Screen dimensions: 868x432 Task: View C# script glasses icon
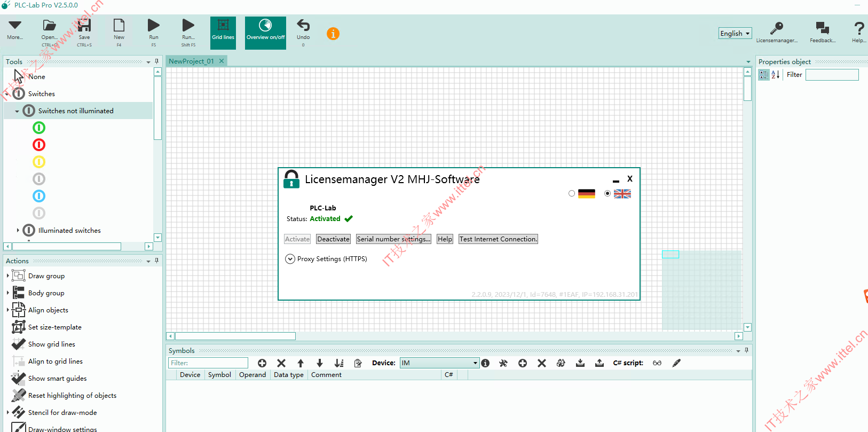click(657, 363)
